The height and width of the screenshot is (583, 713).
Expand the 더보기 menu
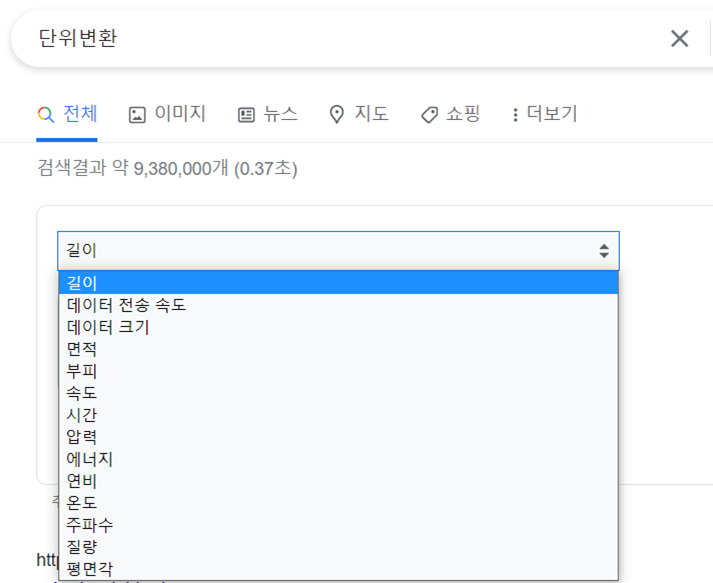click(544, 114)
